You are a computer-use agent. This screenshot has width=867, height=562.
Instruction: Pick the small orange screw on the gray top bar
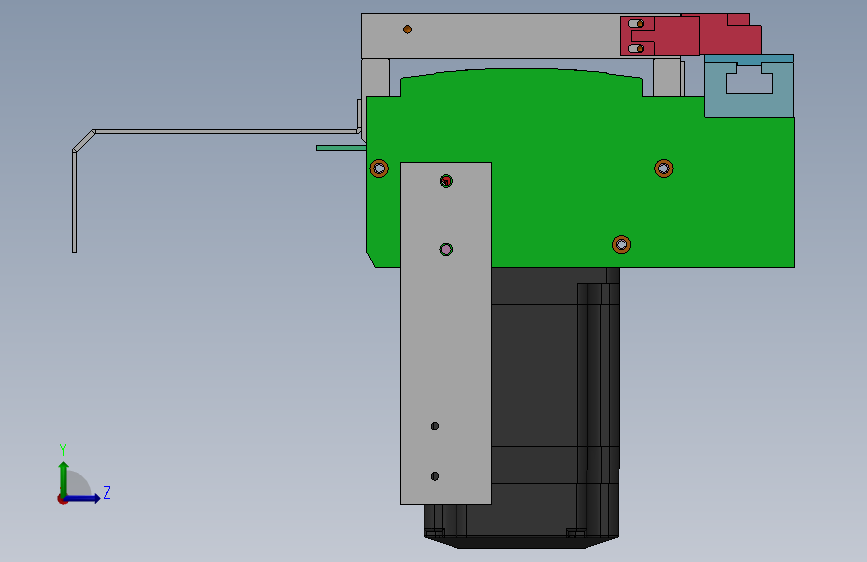(408, 29)
